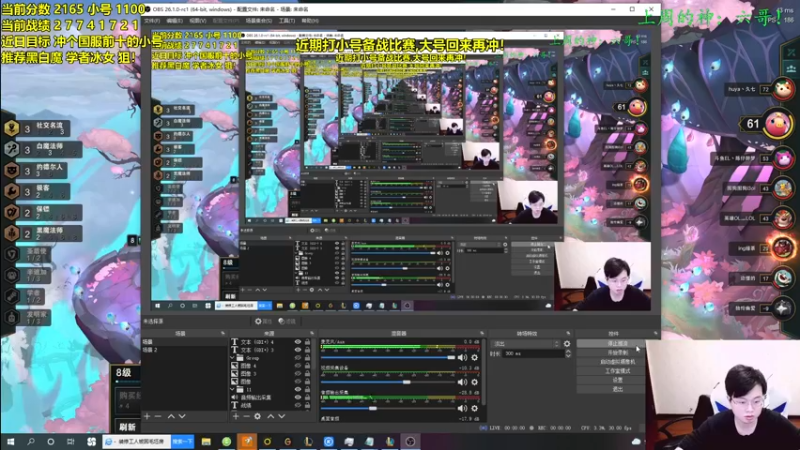Image resolution: width=800 pixels, height=450 pixels.
Task: Collapse the 11 folder in sources
Action: click(x=233, y=389)
